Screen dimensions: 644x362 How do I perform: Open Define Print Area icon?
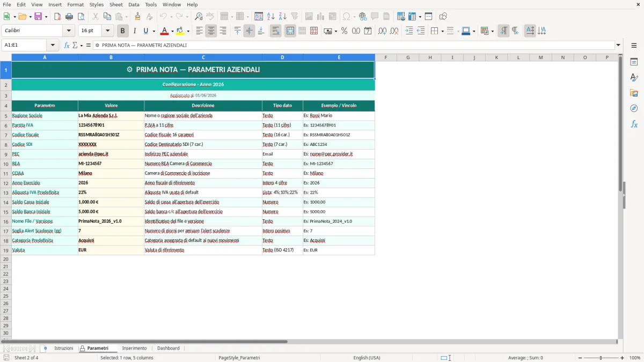tap(401, 17)
